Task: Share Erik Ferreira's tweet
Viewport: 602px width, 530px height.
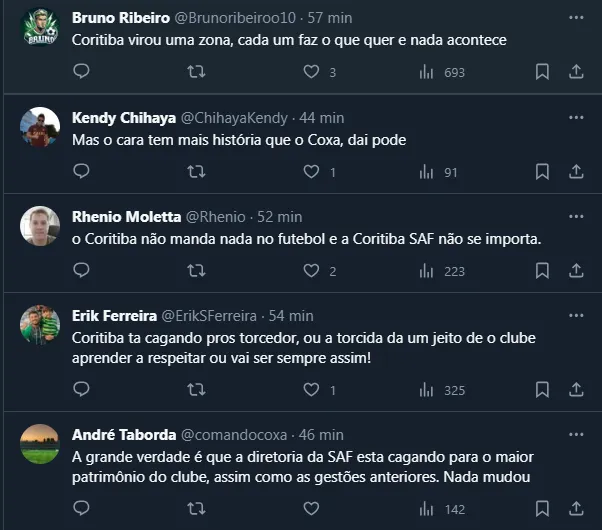Action: [x=576, y=390]
